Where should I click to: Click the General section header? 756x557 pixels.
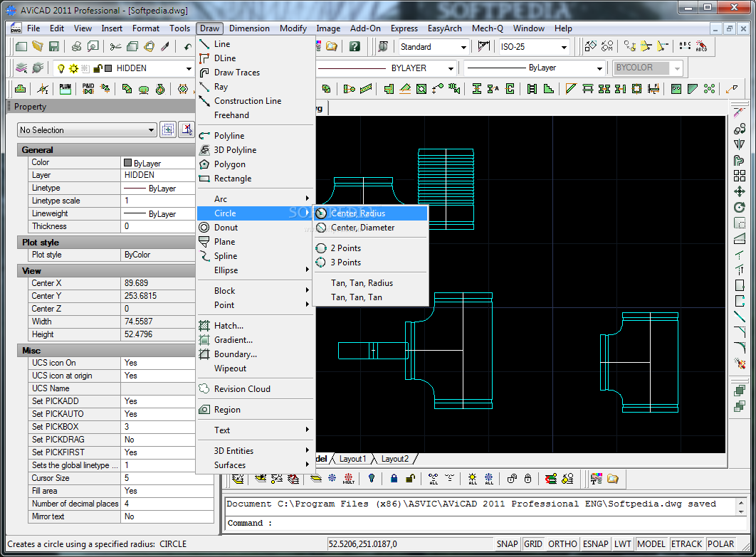(x=106, y=150)
